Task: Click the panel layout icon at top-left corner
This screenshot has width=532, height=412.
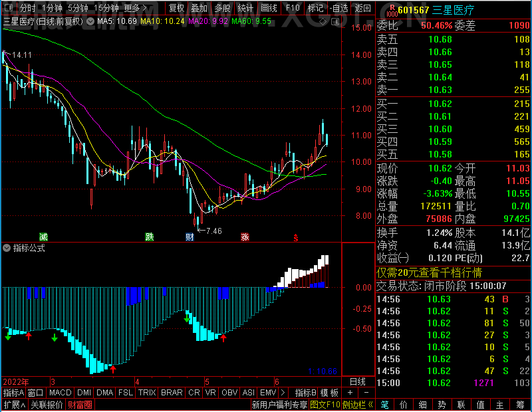Action: [9, 7]
